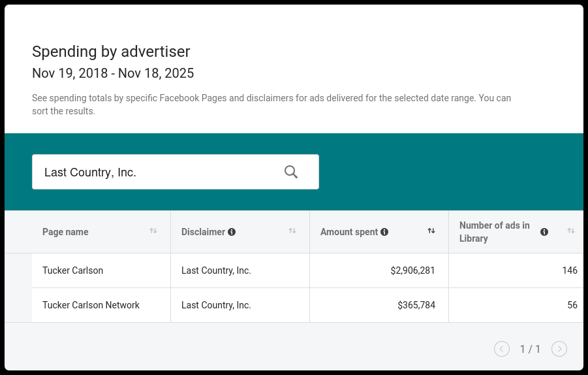Select the Amount spent column header
The image size is (588, 375).
coord(349,232)
